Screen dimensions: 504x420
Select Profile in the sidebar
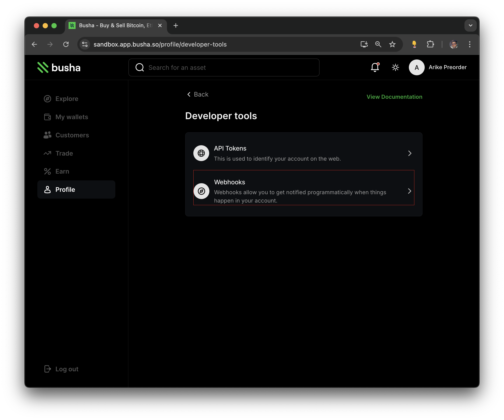click(65, 189)
